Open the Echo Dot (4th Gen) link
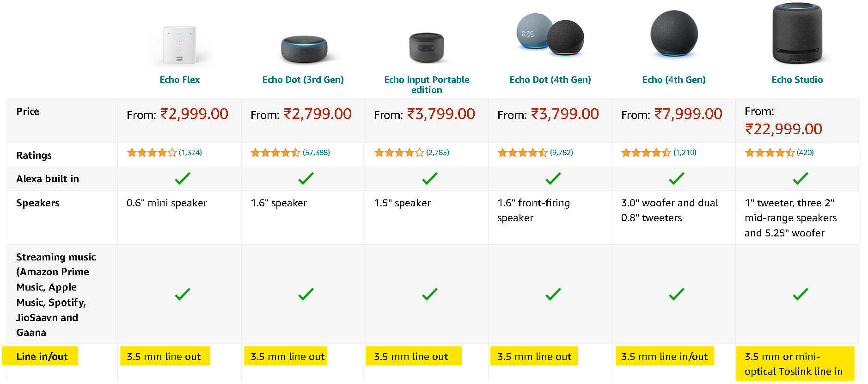This screenshot has width=868, height=384. (550, 80)
